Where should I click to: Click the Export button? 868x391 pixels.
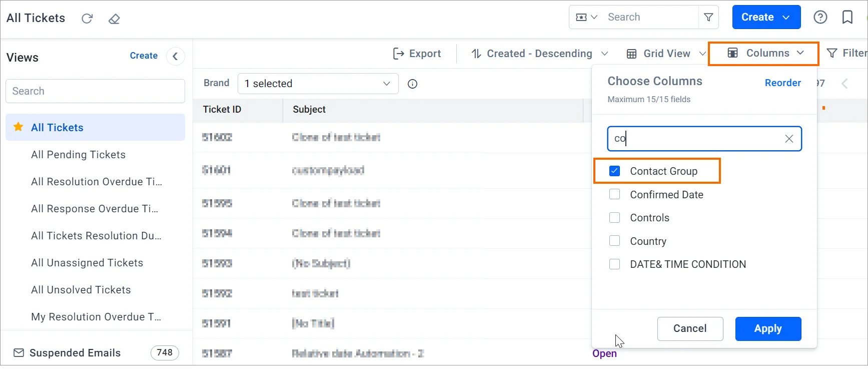pos(417,54)
